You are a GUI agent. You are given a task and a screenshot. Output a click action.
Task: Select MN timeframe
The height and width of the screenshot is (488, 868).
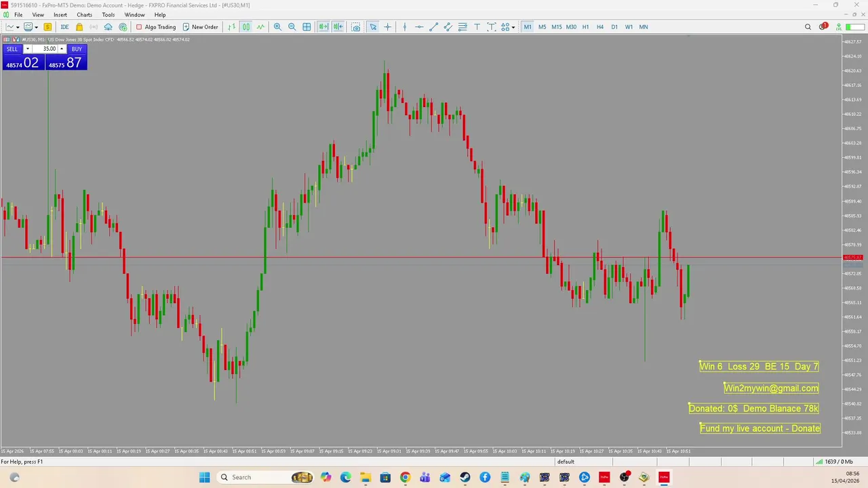644,27
